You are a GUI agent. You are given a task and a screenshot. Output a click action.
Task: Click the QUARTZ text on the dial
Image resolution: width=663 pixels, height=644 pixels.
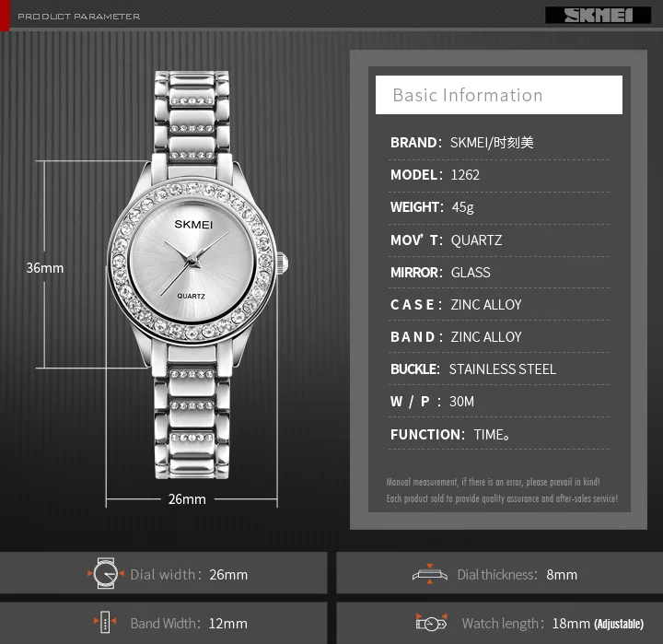[x=192, y=296]
